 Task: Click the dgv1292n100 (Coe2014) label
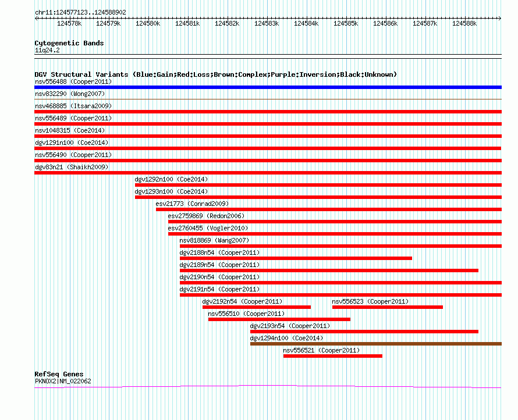[x=171, y=179]
